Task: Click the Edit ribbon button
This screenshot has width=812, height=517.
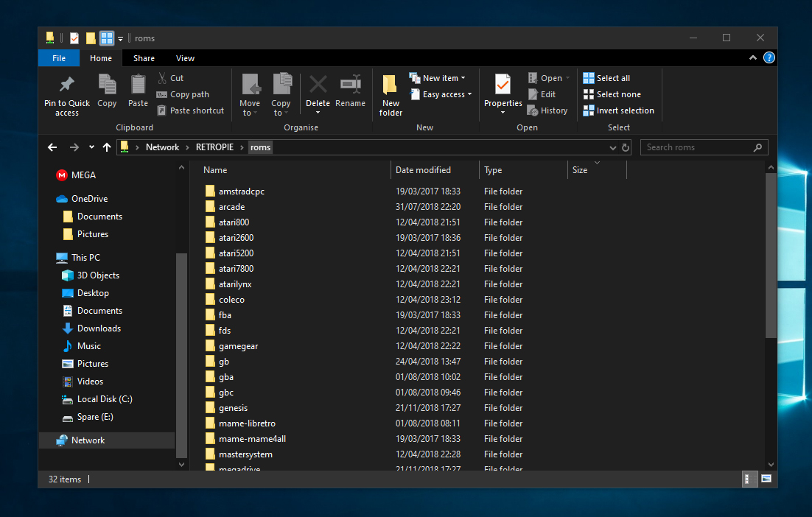Action: pyautogui.click(x=542, y=94)
